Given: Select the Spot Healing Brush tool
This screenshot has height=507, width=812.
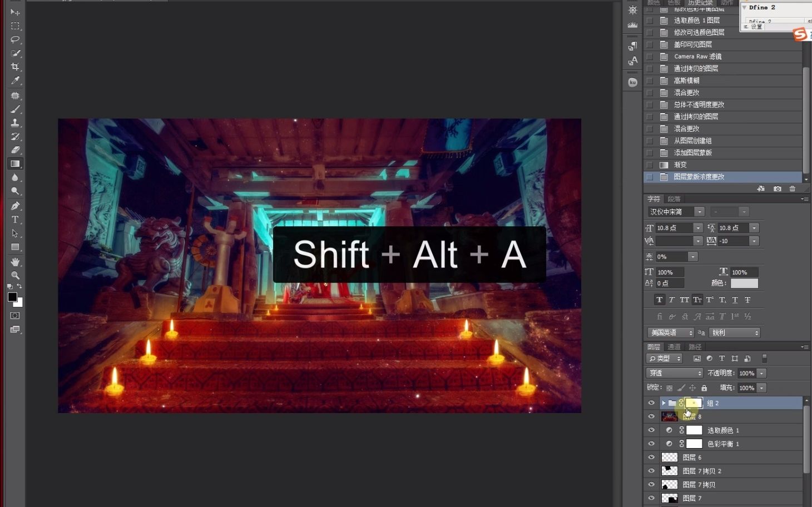Looking at the screenshot, I should tap(15, 96).
